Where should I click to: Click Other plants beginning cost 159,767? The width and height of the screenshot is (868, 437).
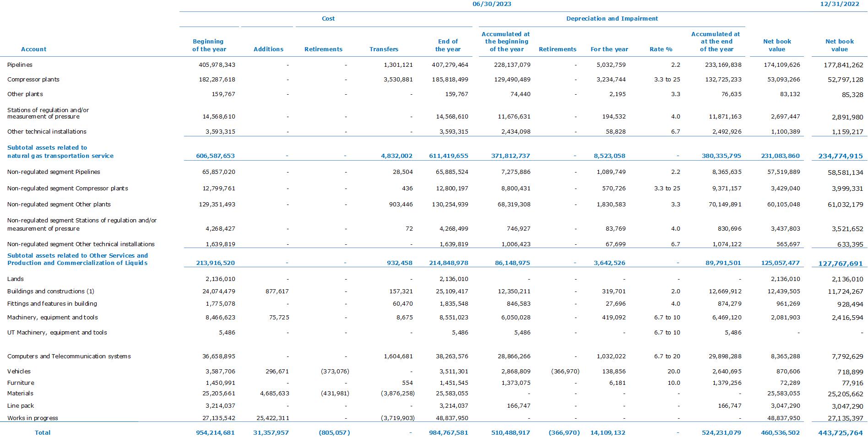pos(223,94)
